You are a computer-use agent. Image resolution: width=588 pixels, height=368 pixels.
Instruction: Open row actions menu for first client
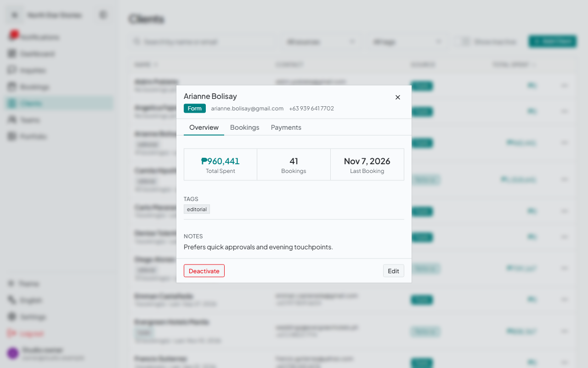coord(565,86)
